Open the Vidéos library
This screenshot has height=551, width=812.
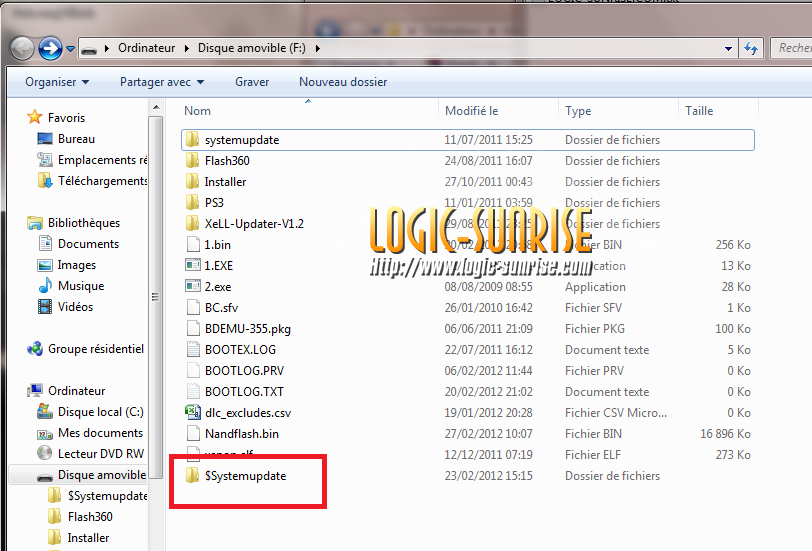(76, 307)
